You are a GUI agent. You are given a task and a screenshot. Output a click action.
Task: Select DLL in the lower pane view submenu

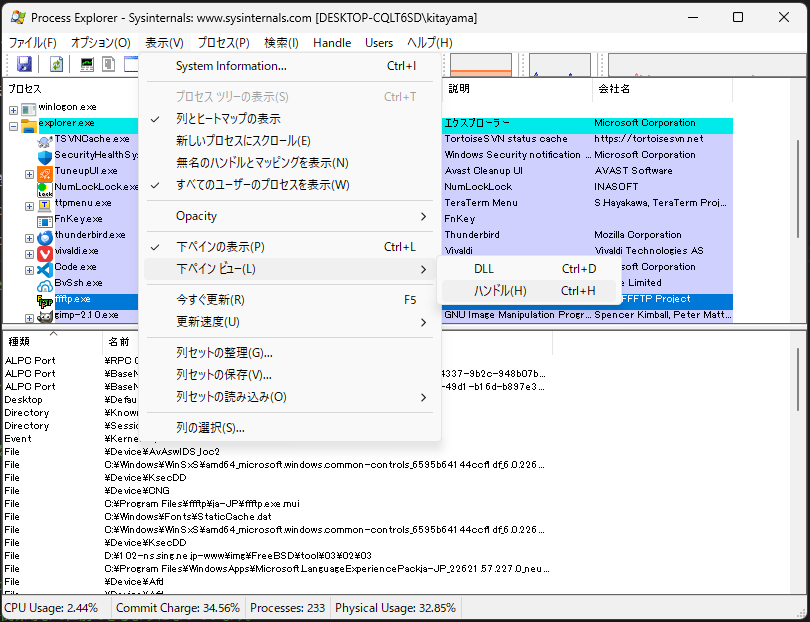529,269
